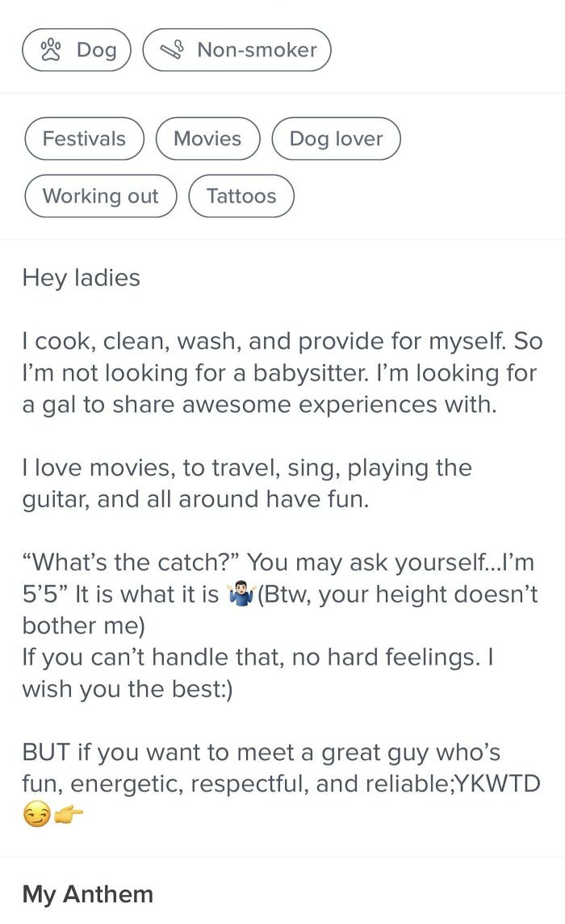
Task: Click the "If you can't handle that" sentence
Action: [257, 657]
